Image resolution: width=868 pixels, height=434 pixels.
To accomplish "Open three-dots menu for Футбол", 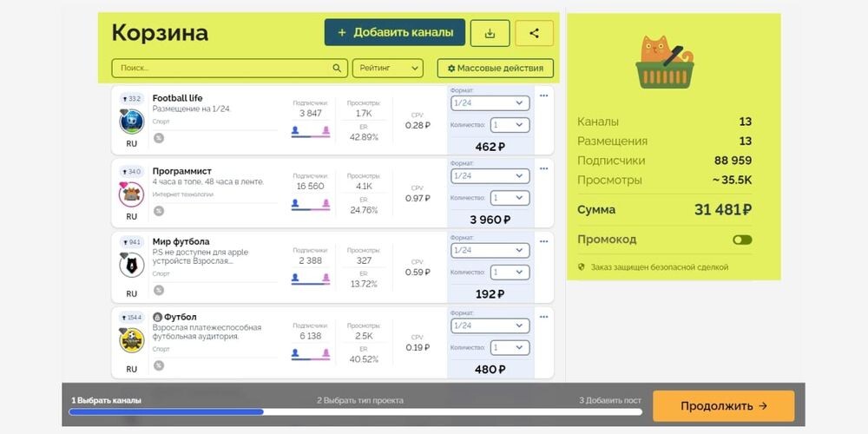I will [x=543, y=317].
